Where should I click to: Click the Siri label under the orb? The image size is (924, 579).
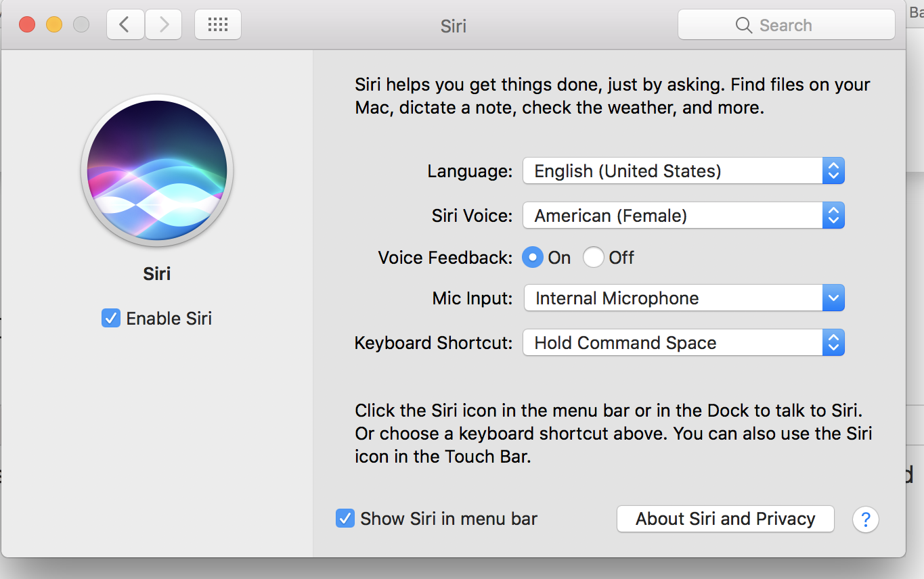(x=157, y=274)
